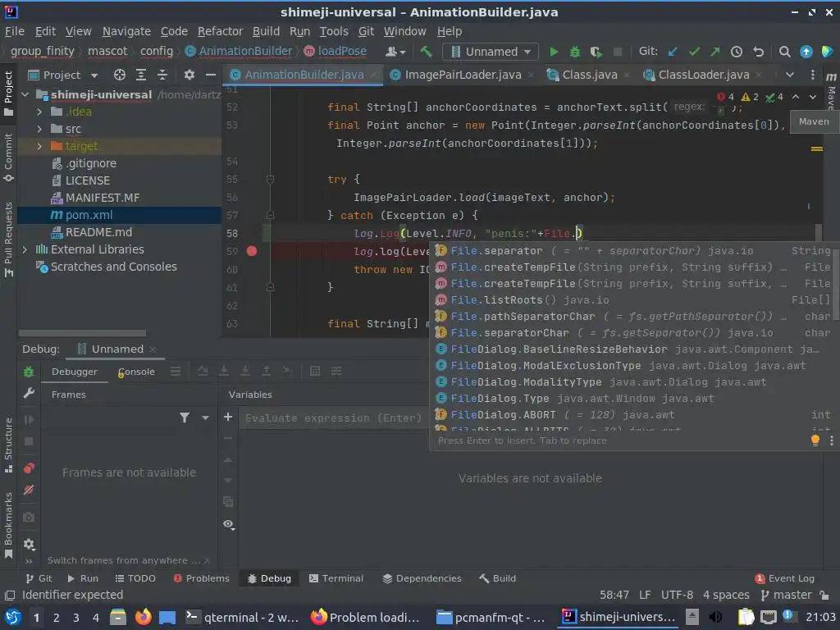The image size is (840, 630).
Task: Switch to the debugger Console tab
Action: tap(136, 372)
